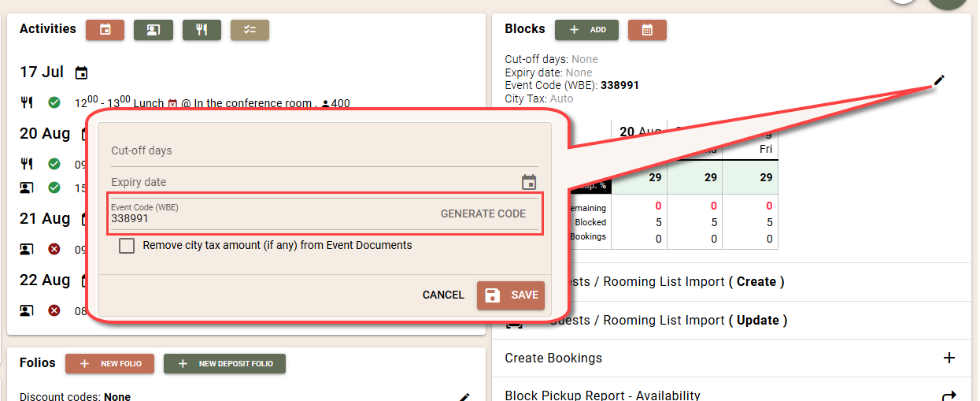This screenshot has height=401, width=980.
Task: Click the small red calendar icon after Lunch
Action: pos(172,103)
